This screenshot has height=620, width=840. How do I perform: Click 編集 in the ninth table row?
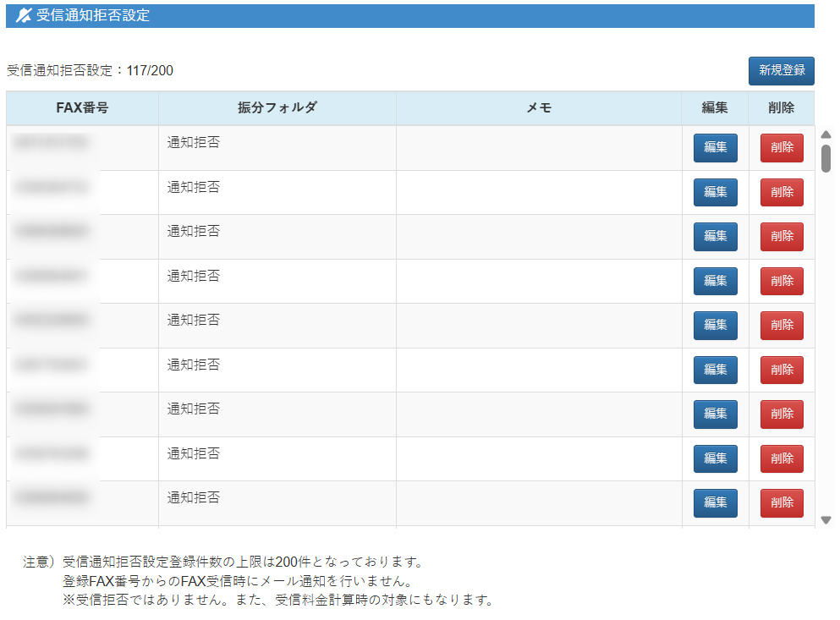pyautogui.click(x=715, y=502)
